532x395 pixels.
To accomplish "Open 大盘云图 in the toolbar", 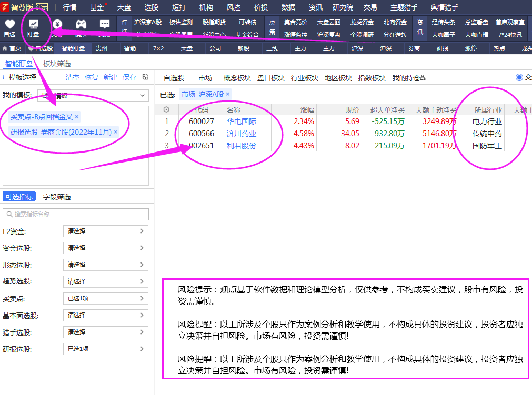I will coord(329,23).
